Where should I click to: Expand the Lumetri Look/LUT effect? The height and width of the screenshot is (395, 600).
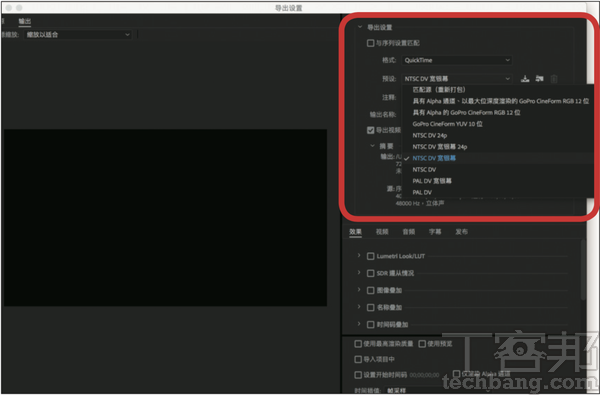point(359,255)
